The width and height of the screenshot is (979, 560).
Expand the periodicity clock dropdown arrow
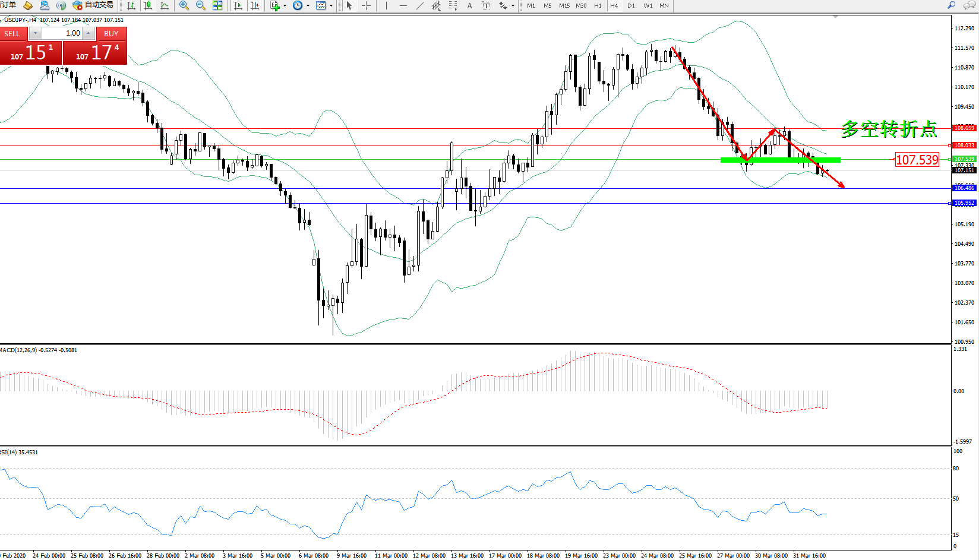click(308, 6)
